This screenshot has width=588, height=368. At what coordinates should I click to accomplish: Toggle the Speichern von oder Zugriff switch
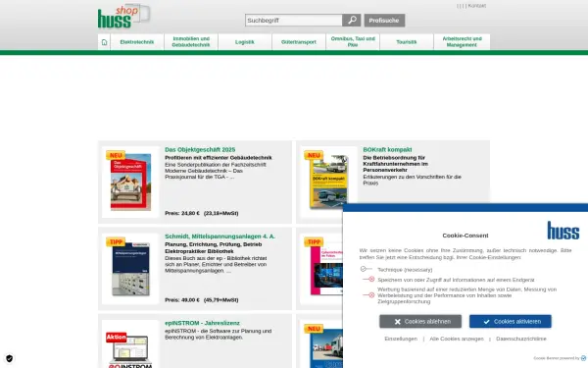(x=368, y=280)
